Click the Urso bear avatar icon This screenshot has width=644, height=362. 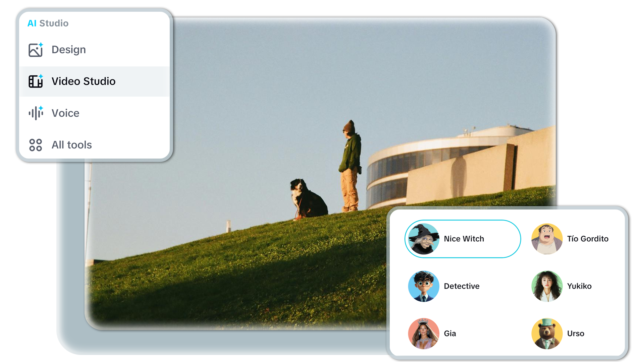(547, 334)
